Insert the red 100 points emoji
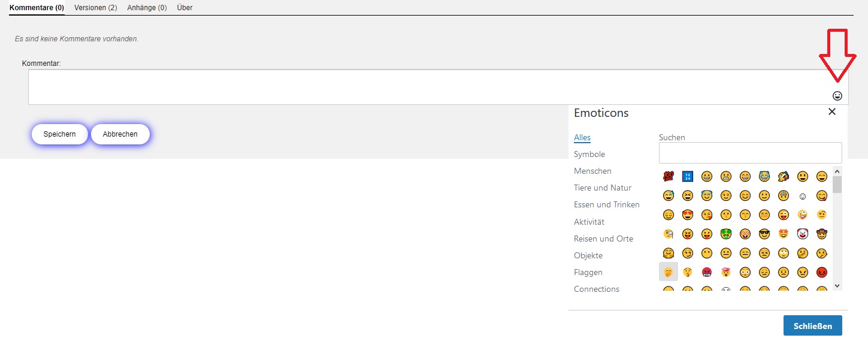 pyautogui.click(x=669, y=176)
